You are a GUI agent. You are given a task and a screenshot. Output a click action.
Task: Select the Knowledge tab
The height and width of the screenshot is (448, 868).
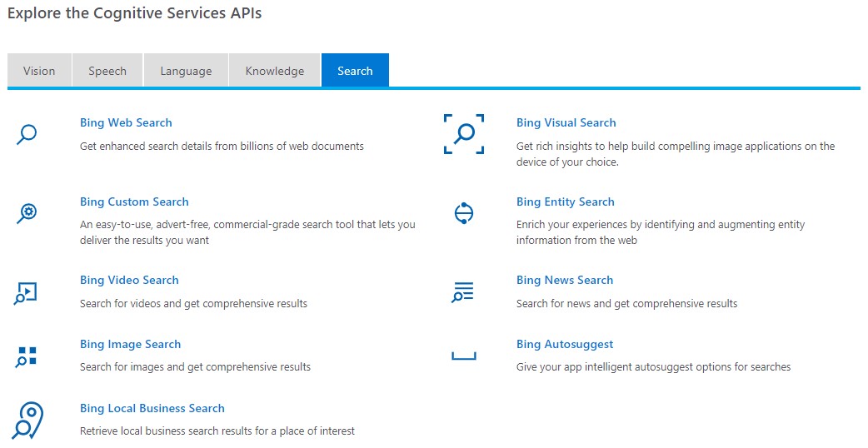pos(275,71)
